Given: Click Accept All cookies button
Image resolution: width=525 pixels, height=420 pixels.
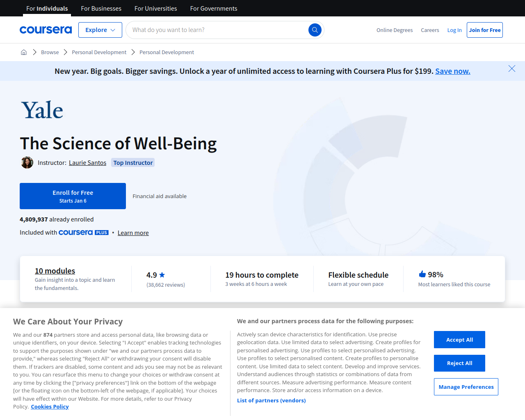Looking at the screenshot, I should (459, 340).
